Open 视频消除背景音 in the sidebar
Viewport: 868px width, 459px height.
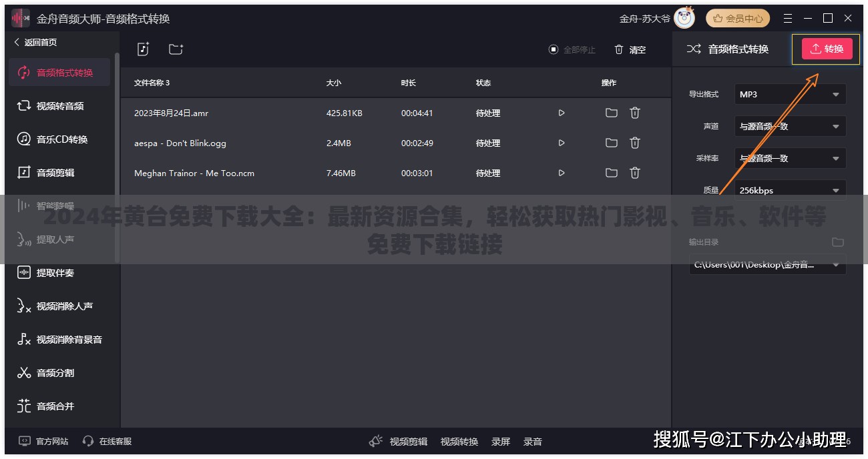59,339
